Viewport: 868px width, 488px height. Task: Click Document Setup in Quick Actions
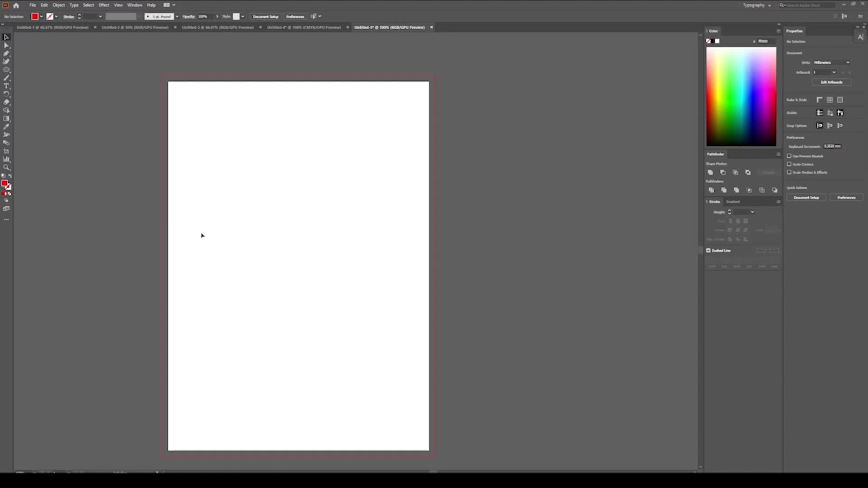coord(806,198)
